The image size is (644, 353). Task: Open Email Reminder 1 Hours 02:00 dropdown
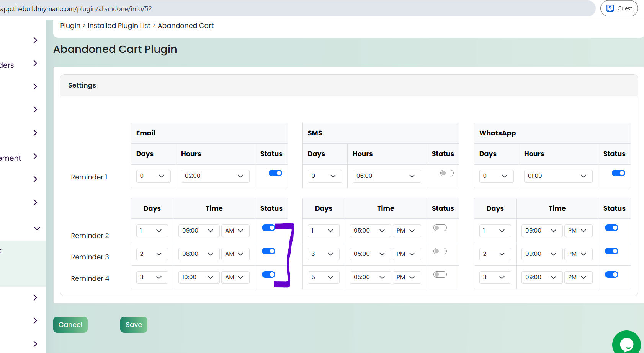[215, 176]
